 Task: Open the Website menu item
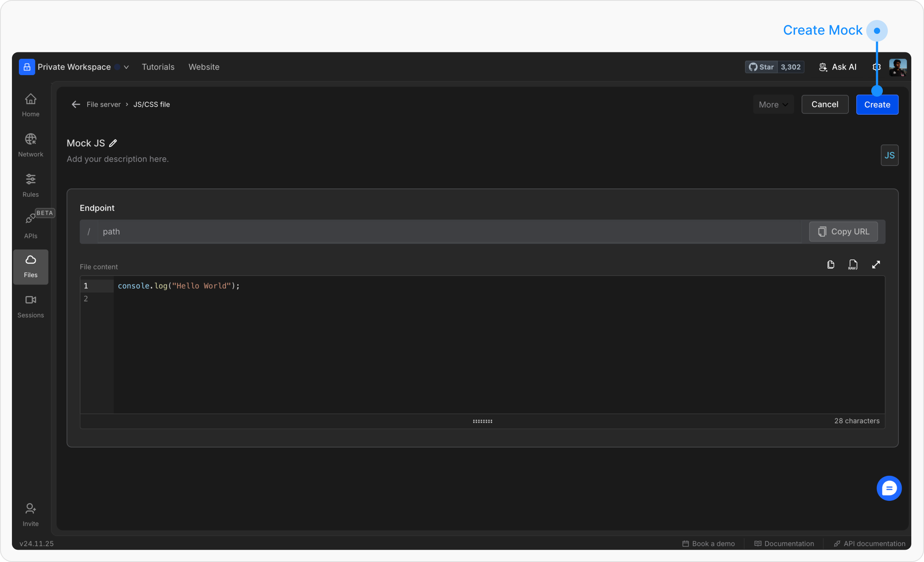tap(204, 67)
